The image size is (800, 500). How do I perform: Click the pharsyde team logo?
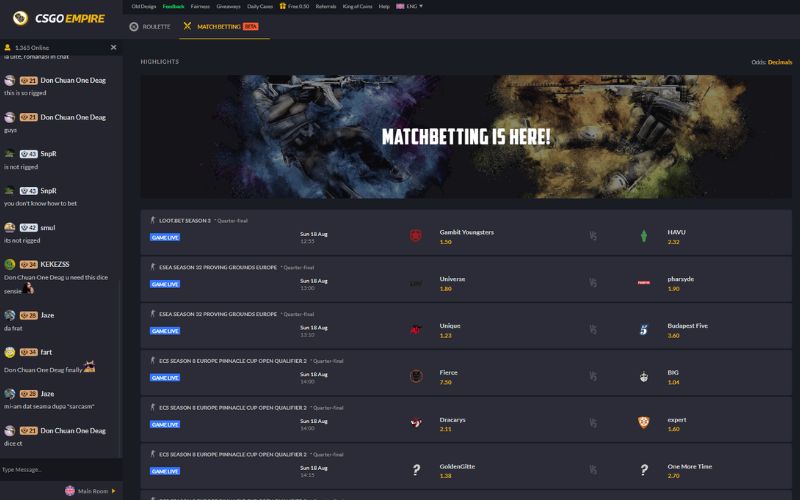tap(644, 283)
